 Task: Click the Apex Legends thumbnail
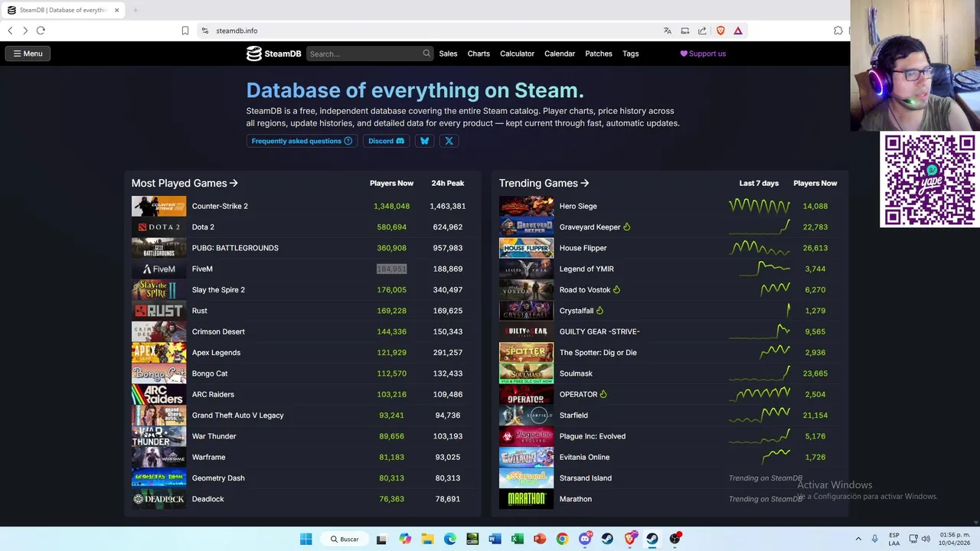click(158, 353)
